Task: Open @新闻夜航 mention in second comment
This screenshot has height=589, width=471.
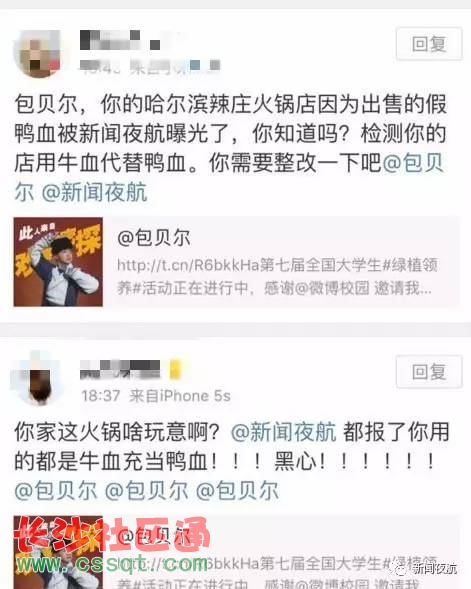Action: click(x=283, y=432)
